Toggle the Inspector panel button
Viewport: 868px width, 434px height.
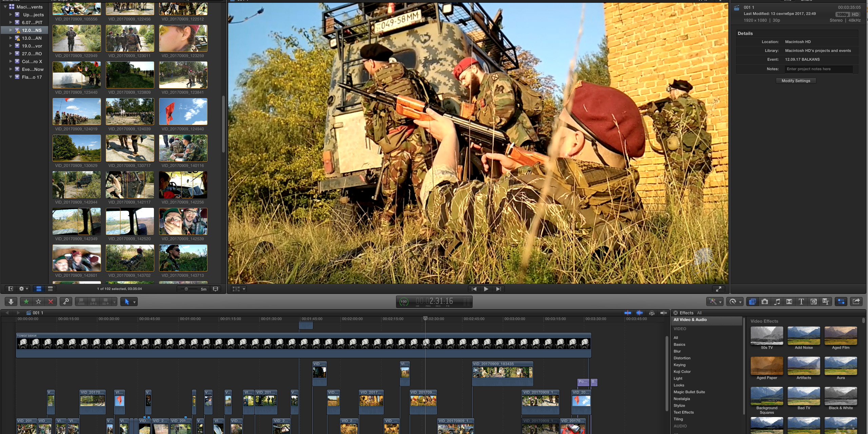point(841,301)
